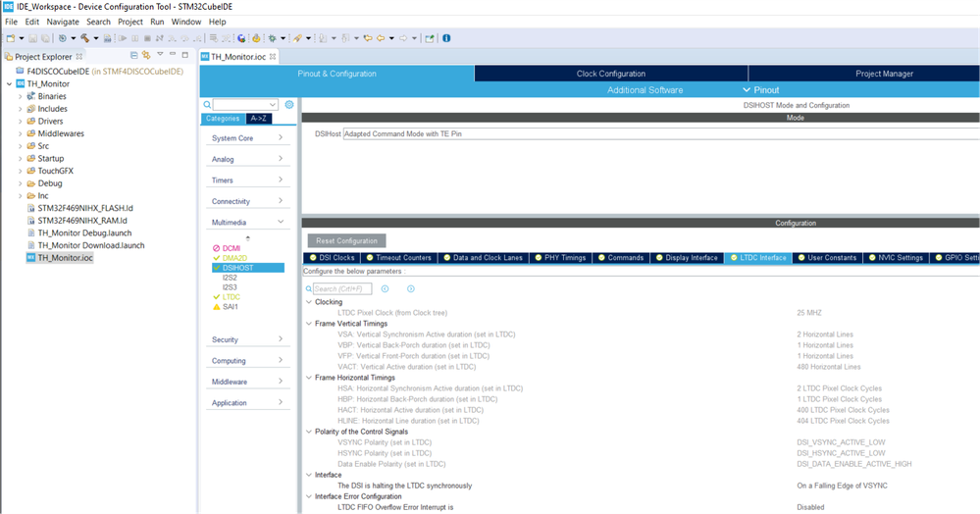The image size is (980, 514).
Task: Collapse the Clocking parameter group
Action: [309, 302]
